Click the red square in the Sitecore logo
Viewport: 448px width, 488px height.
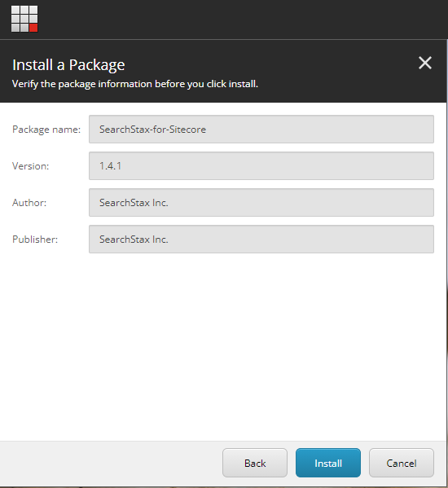coord(33,28)
